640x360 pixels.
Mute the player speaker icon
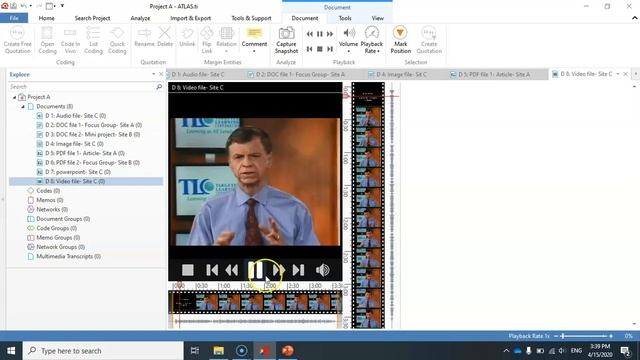pyautogui.click(x=322, y=270)
